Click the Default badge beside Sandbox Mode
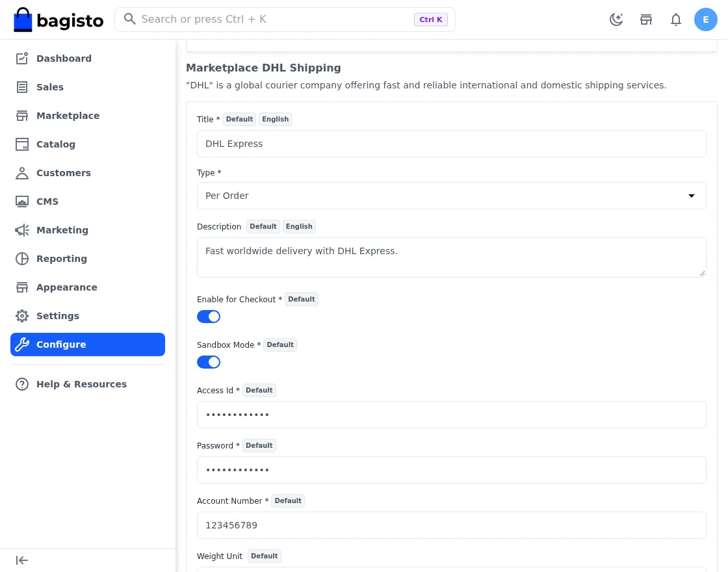Screen dimensions: 728x572 tap(280, 345)
